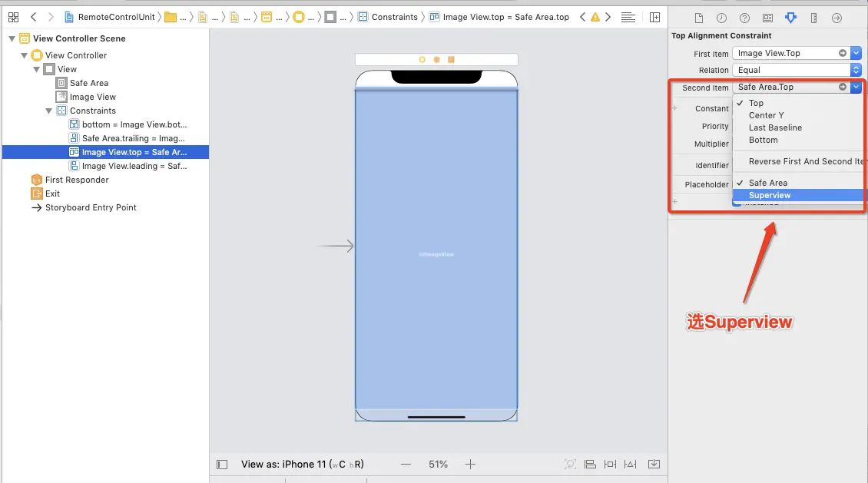
Task: Open the Second Item dropdown arrow
Action: coord(856,87)
